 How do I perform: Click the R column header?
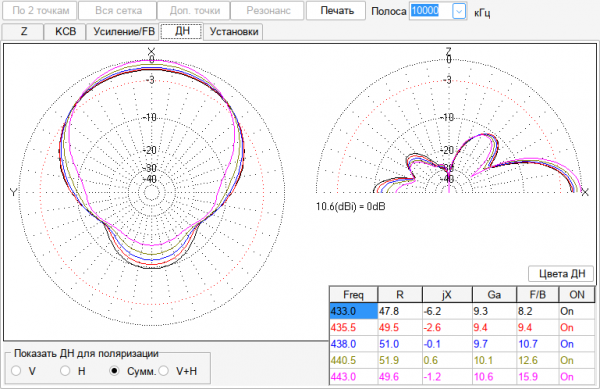pos(400,295)
